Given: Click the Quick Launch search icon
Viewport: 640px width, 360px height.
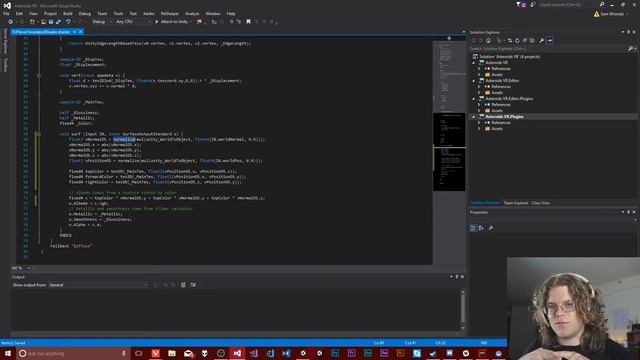Looking at the screenshot, I should tap(602, 4).
